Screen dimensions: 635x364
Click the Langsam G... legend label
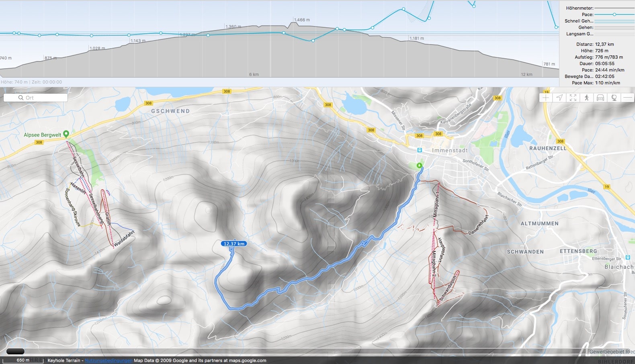[x=580, y=34]
